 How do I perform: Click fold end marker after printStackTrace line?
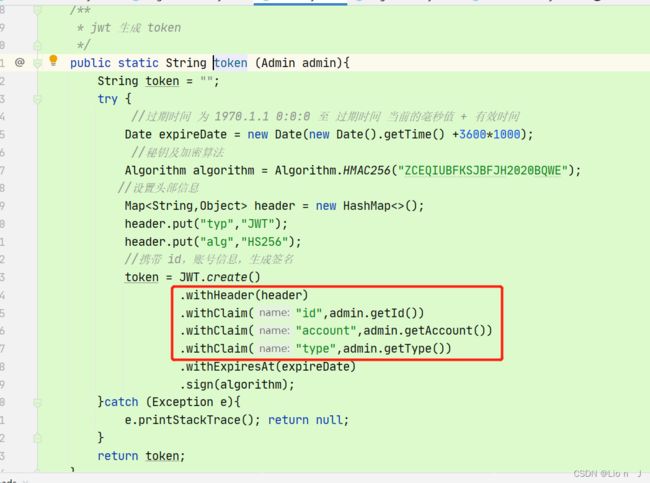point(37,438)
